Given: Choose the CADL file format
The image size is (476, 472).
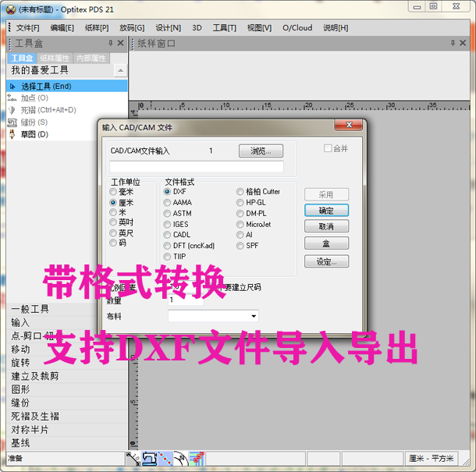Looking at the screenshot, I should 177,235.
